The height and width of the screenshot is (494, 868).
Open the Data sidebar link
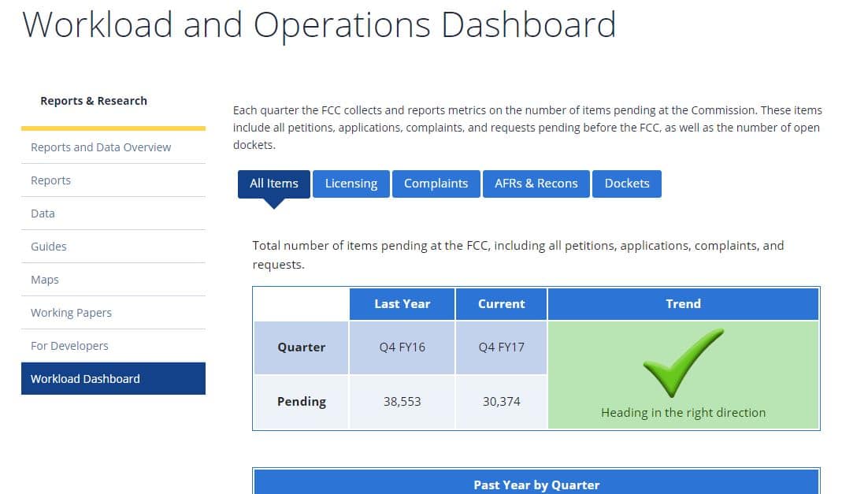43,214
